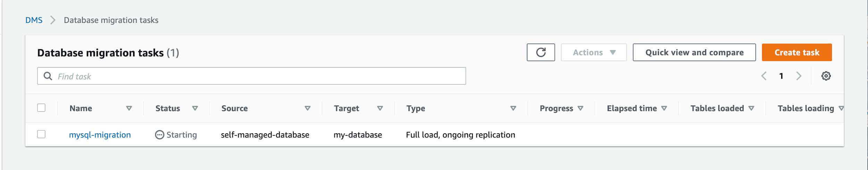Open the mysql-migration task link
The height and width of the screenshot is (170, 868).
pyautogui.click(x=100, y=135)
